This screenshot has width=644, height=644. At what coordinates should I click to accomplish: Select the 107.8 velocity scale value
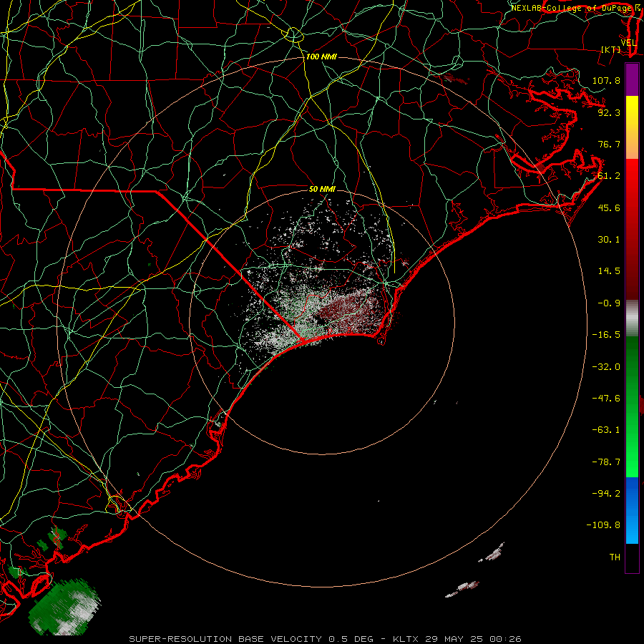tap(606, 80)
